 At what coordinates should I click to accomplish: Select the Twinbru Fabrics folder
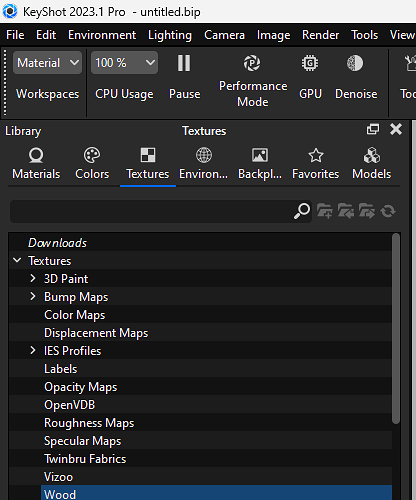pyautogui.click(x=85, y=459)
